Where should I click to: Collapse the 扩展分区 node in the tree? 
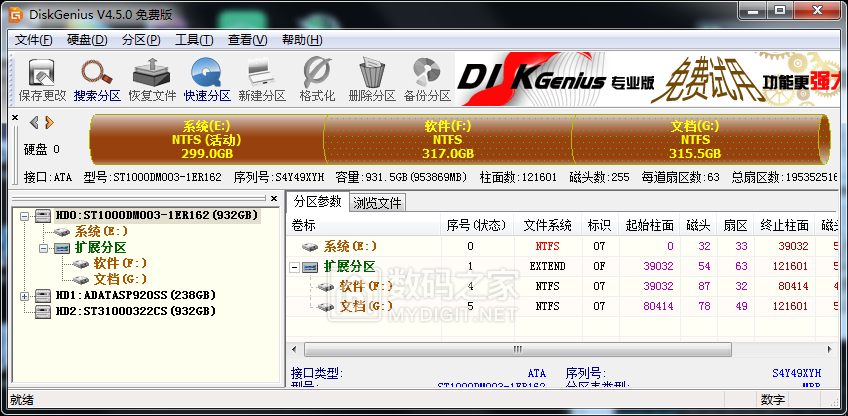tap(43, 248)
